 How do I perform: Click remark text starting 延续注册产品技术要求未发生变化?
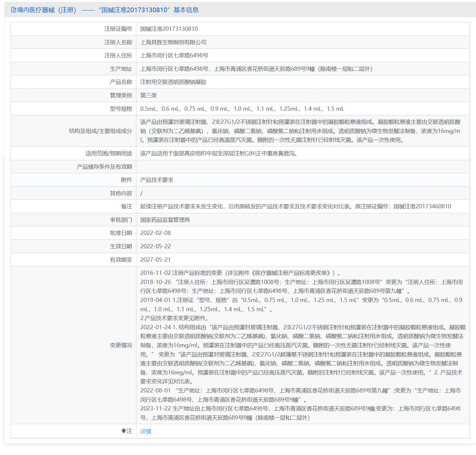296,206
